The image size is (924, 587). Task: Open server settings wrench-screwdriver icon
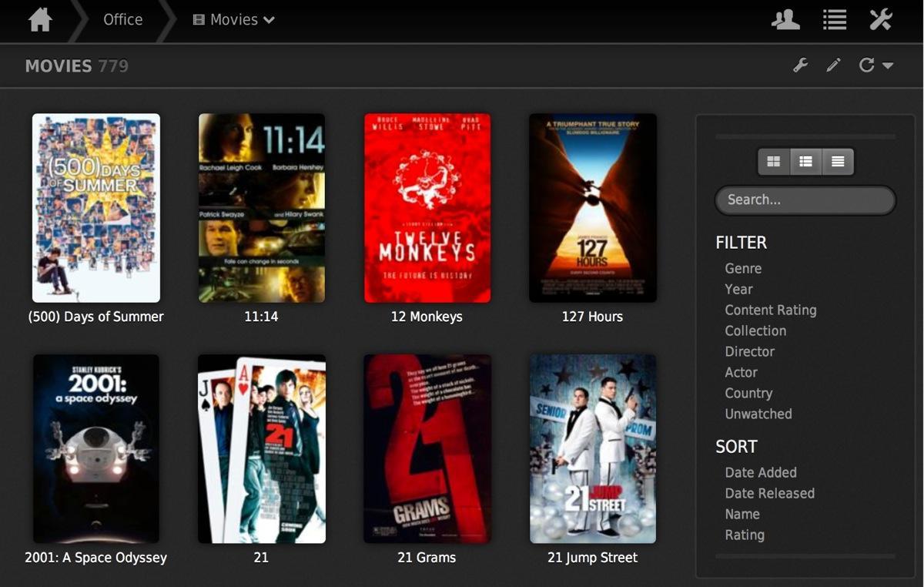pos(881,19)
